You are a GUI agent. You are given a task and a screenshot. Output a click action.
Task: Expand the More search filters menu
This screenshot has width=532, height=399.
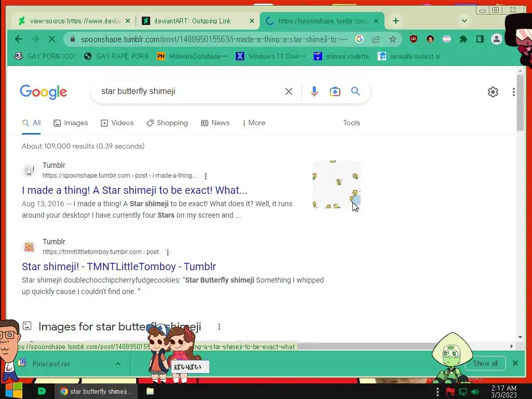(x=254, y=123)
